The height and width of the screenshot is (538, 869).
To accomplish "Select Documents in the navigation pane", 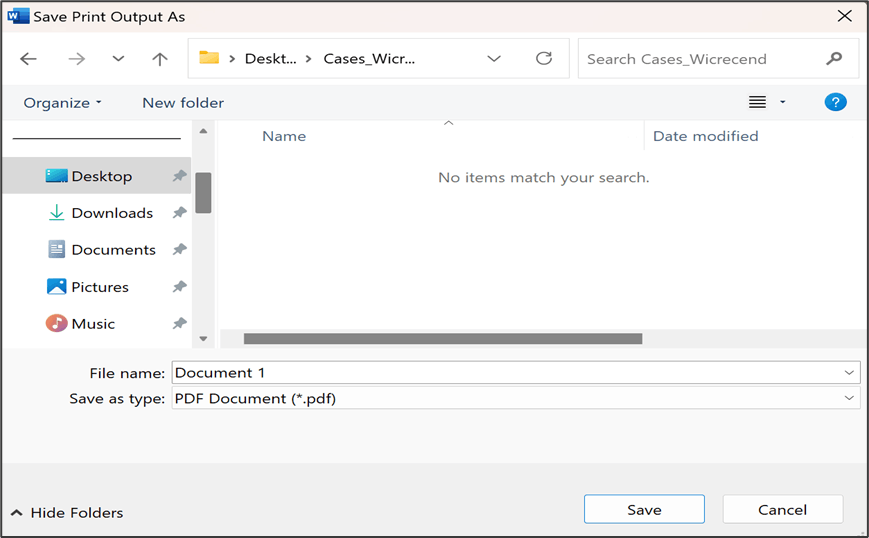I will click(113, 250).
